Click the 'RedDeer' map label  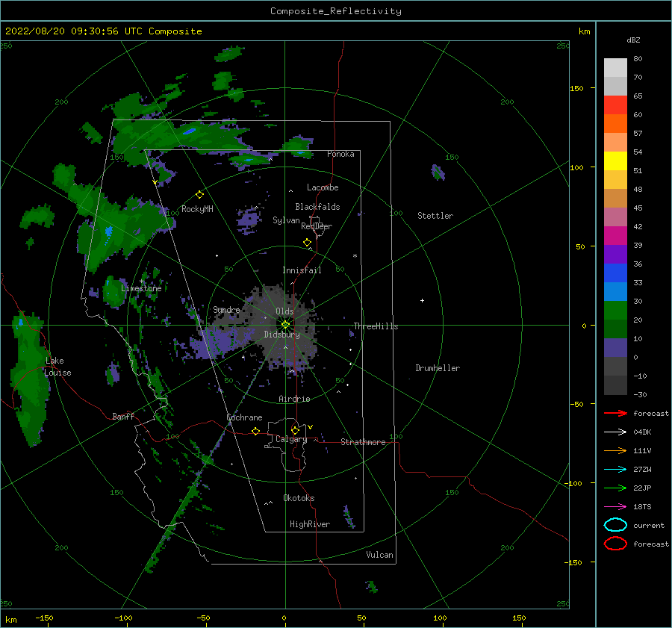[x=317, y=226]
